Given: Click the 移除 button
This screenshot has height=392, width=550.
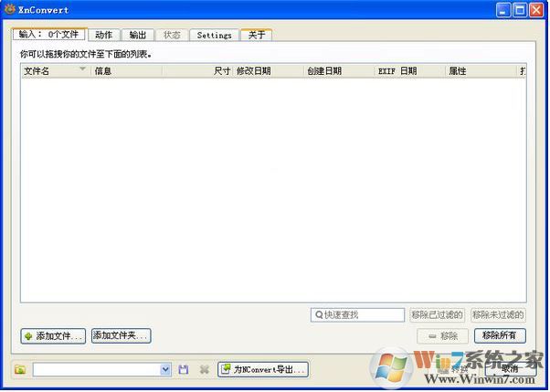Looking at the screenshot, I should [442, 336].
